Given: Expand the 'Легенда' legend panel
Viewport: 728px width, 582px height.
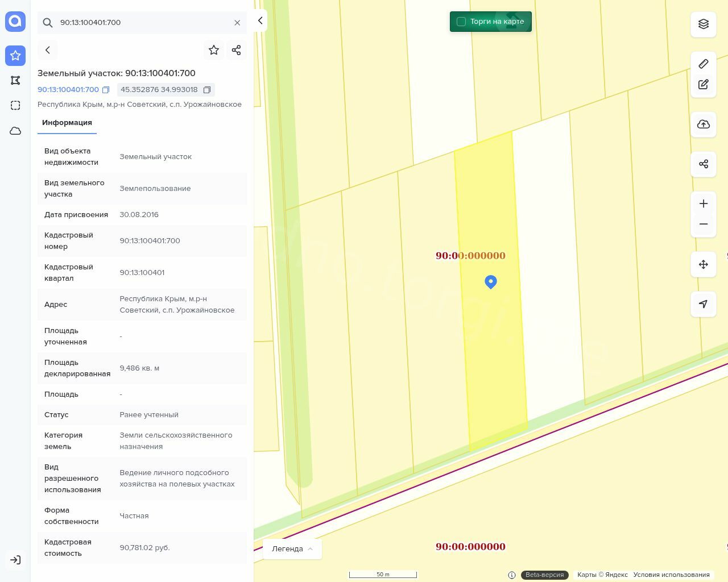Looking at the screenshot, I should (292, 548).
